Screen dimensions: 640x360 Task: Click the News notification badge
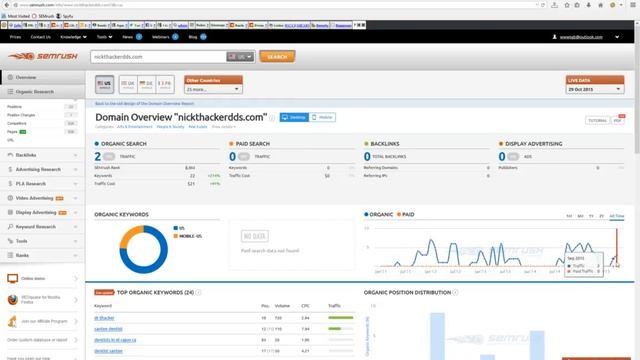139,37
